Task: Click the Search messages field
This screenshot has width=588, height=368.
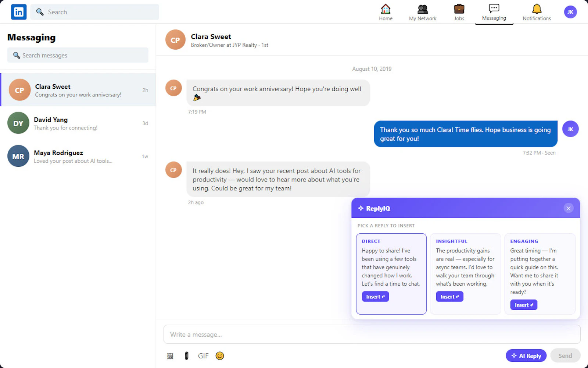Action: click(78, 55)
